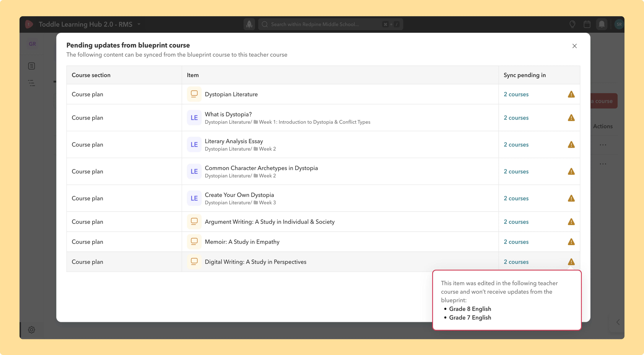This screenshot has height=355, width=644.
Task: Click the GR badge in left sidebar
Action: (32, 44)
